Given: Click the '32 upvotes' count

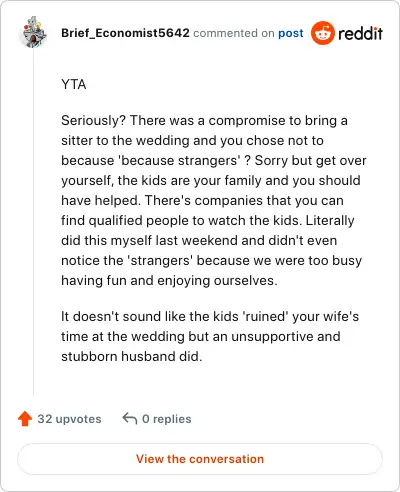Looking at the screenshot, I should [69, 419].
